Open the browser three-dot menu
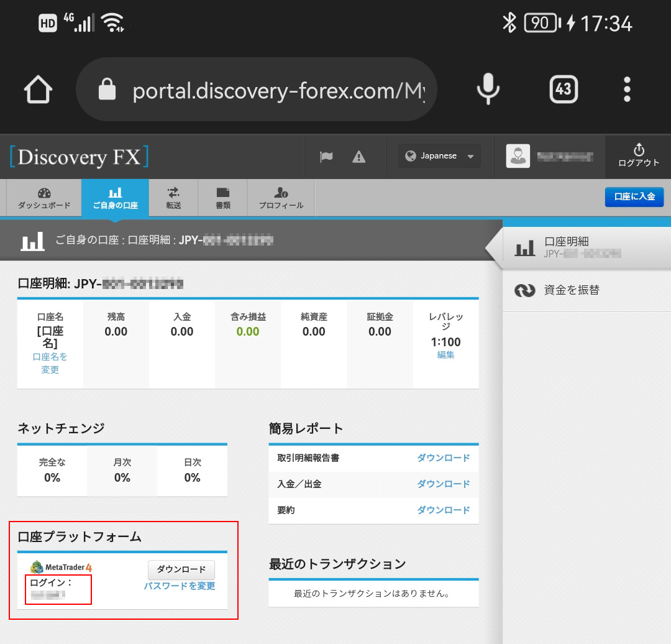This screenshot has width=671, height=644. point(627,89)
